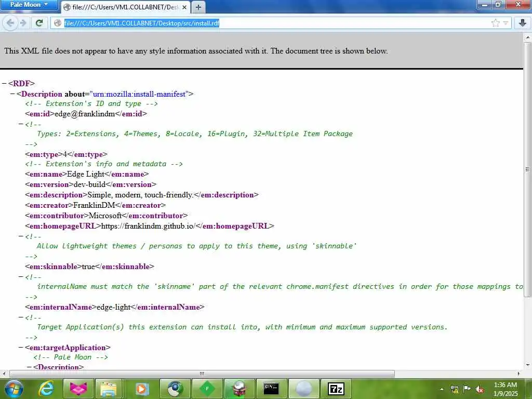
Task: Click the em:type value 4 line
Action: tap(66, 154)
